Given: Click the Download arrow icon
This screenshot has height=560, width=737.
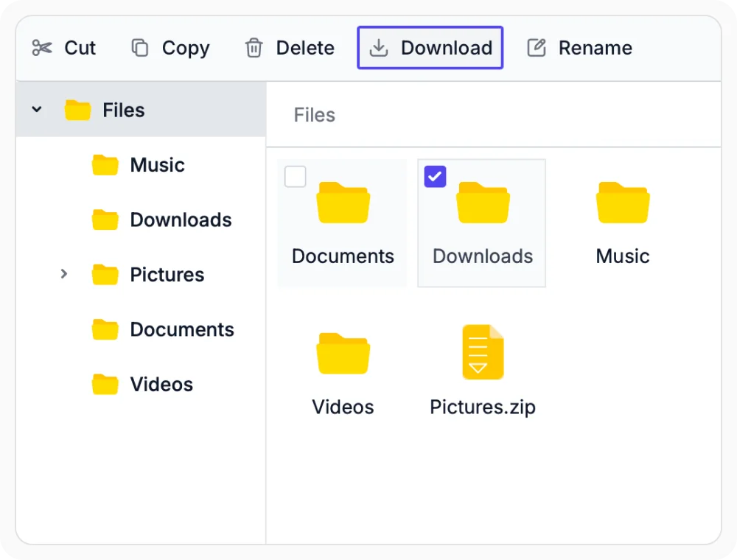Looking at the screenshot, I should coord(378,48).
